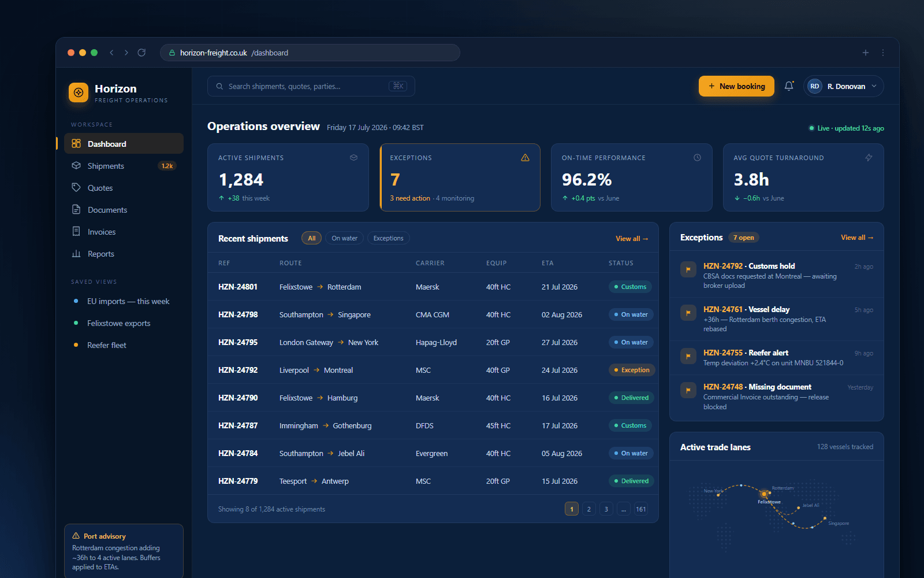
Task: Open Reports in sidebar
Action: 124,254
